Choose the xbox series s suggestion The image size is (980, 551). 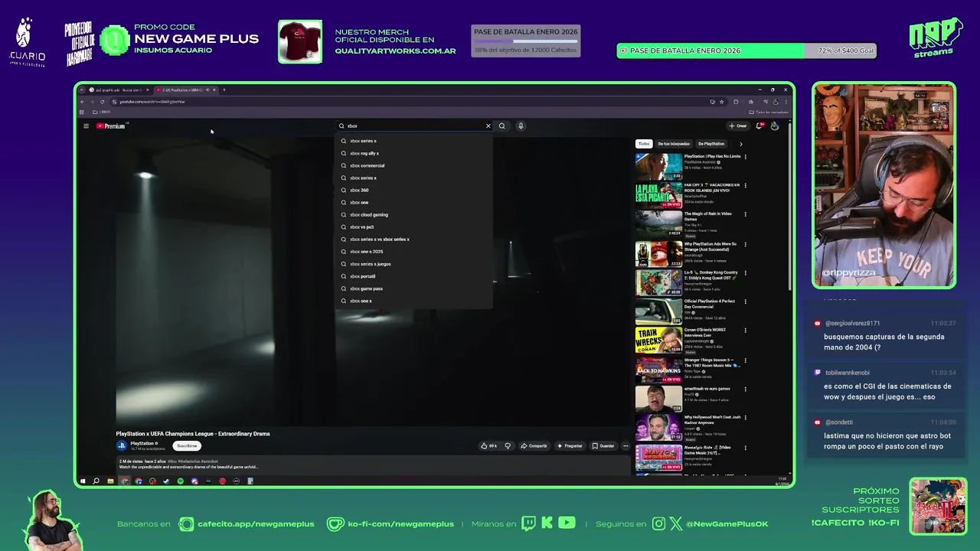pos(413,141)
